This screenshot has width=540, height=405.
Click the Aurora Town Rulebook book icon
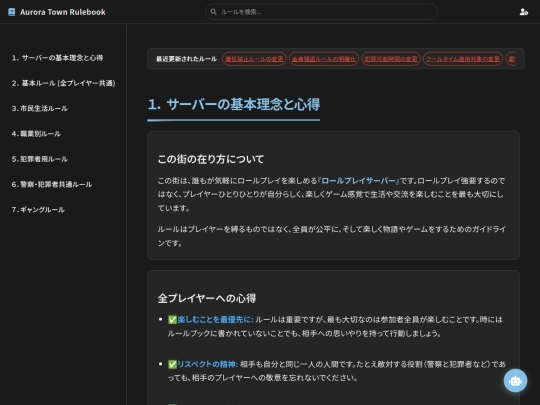[x=11, y=12]
